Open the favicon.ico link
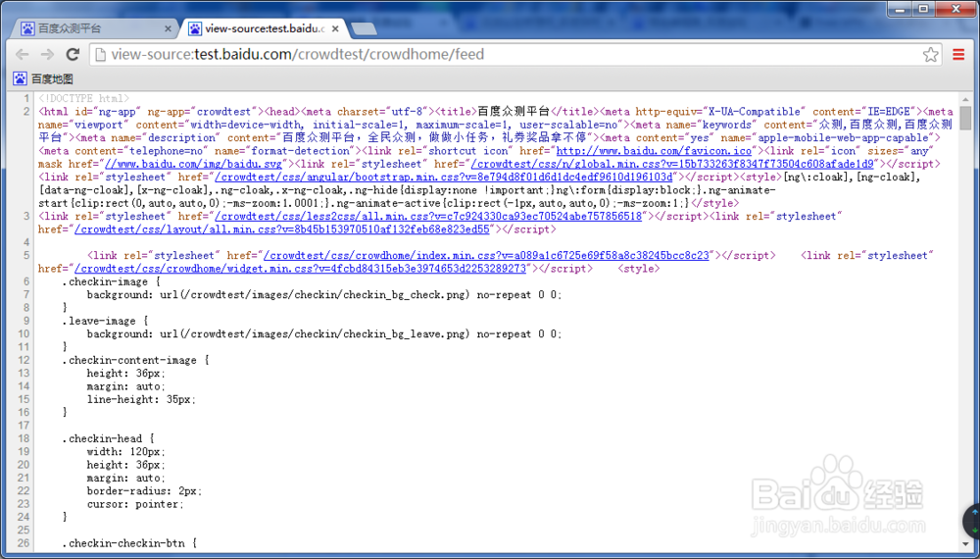The image size is (980, 559). tap(654, 151)
